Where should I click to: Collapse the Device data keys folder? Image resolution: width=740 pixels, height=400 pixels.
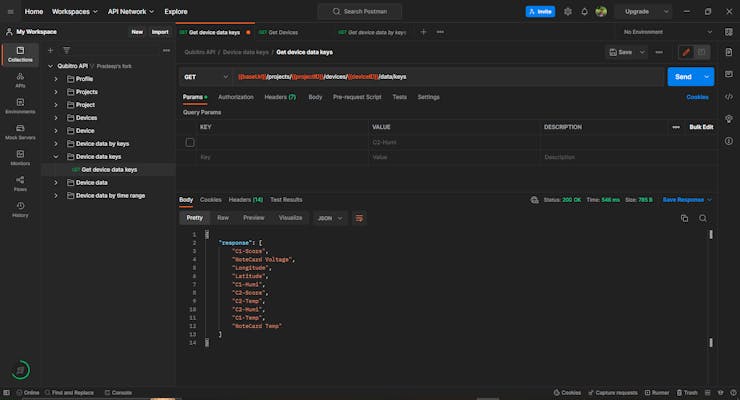click(x=57, y=156)
